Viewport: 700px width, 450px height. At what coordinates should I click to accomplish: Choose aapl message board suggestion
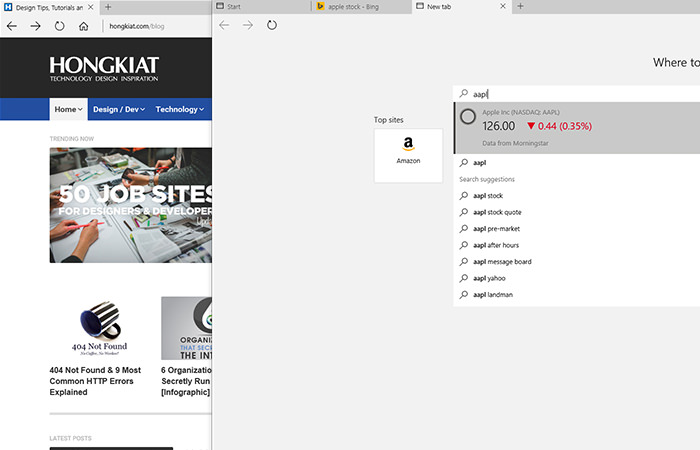coord(577,262)
